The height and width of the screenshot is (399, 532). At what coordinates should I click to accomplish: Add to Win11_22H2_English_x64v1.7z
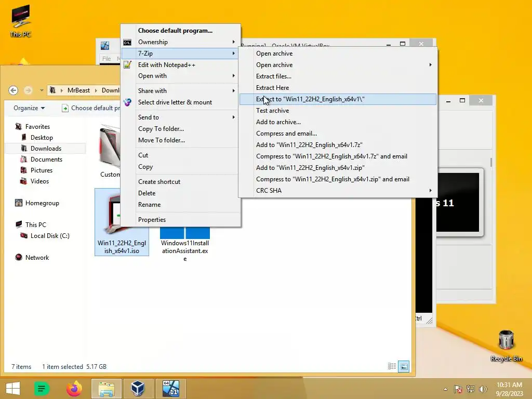tap(338, 145)
